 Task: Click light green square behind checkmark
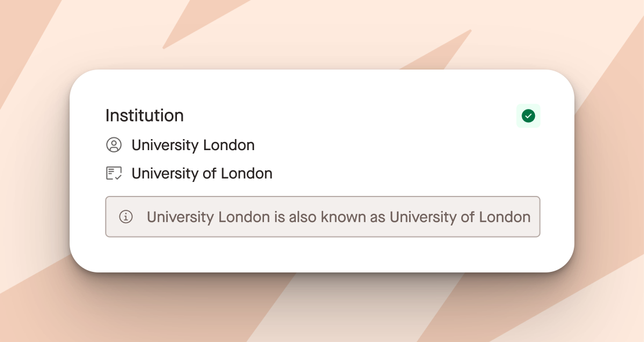[528, 116]
